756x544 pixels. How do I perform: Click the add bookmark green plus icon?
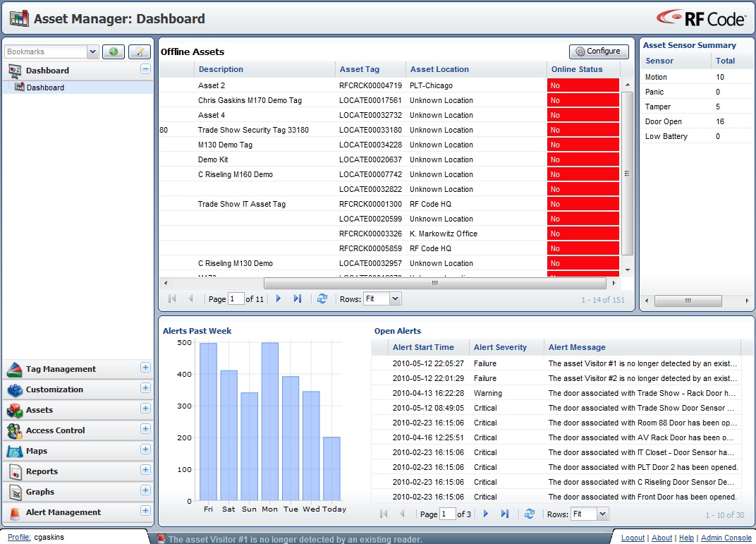click(x=114, y=52)
